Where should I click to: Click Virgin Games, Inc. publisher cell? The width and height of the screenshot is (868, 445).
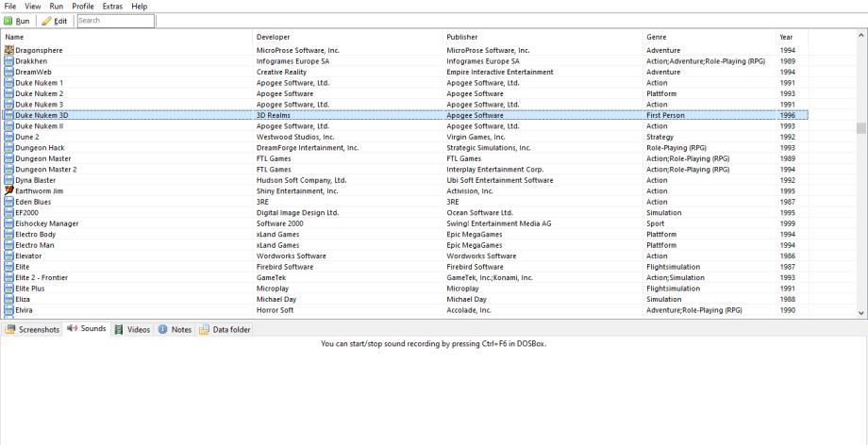point(476,137)
